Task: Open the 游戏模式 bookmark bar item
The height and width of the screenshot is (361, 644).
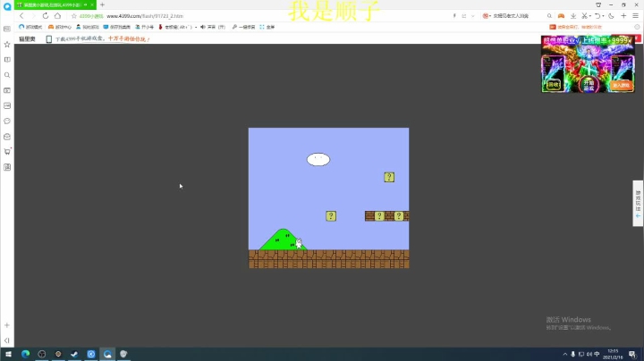Action: tap(30, 27)
